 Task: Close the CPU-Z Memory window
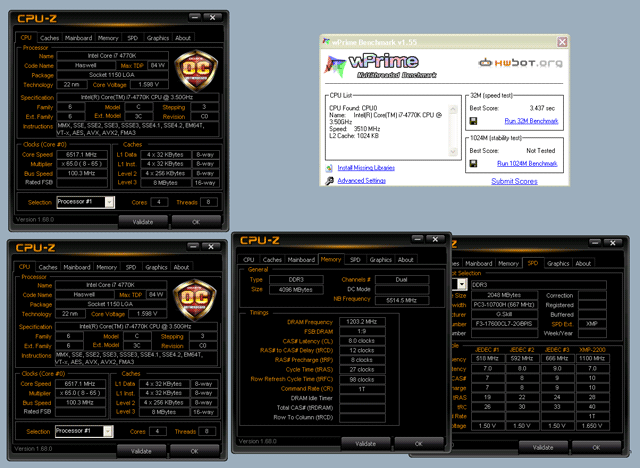(x=435, y=239)
